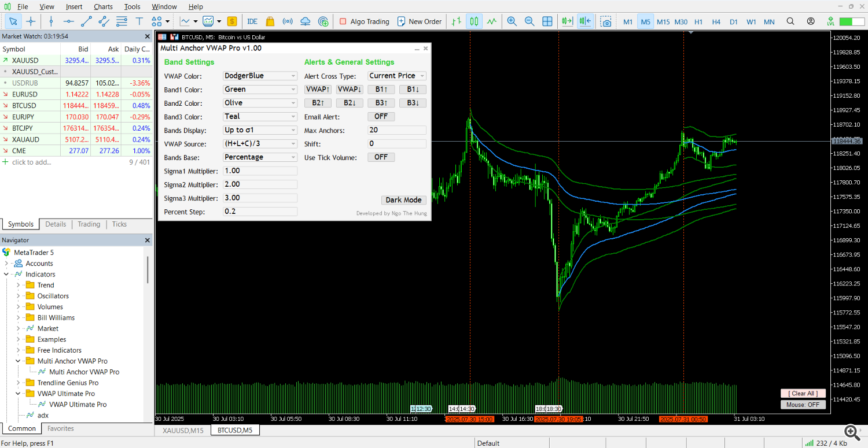Open the MetaEditor IDE
868x448 pixels.
coord(252,21)
